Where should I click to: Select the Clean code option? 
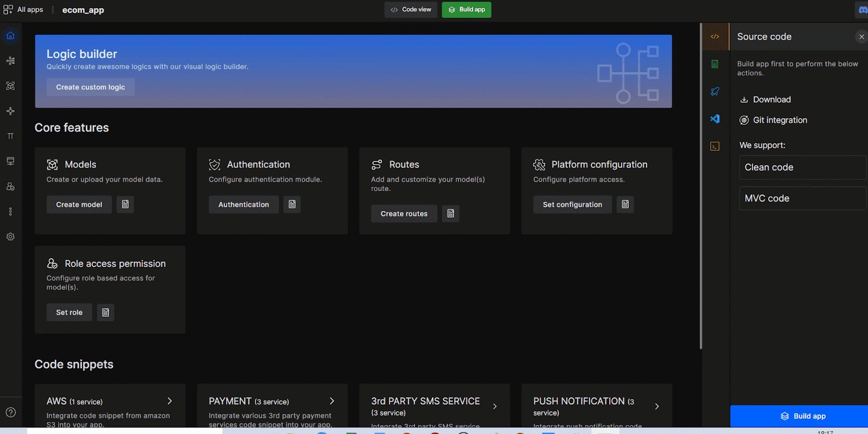[802, 168]
